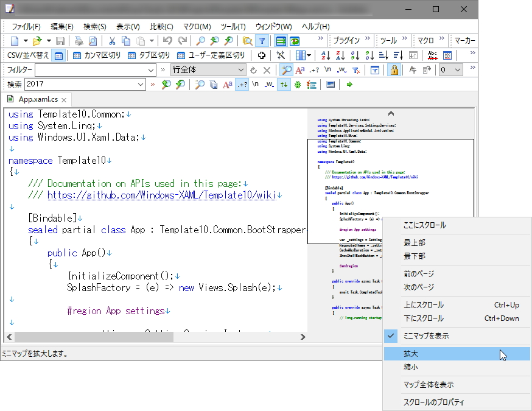The image size is (532, 411).
Task: Click the sort numbers ascending icon
Action: pos(355,55)
